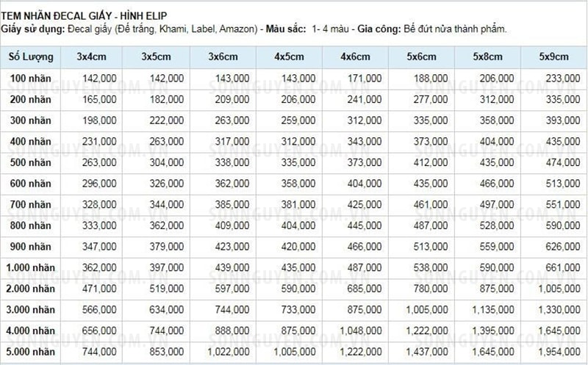The height and width of the screenshot is (365, 588).
Task: Click the 4x6cm column header
Action: point(356,57)
